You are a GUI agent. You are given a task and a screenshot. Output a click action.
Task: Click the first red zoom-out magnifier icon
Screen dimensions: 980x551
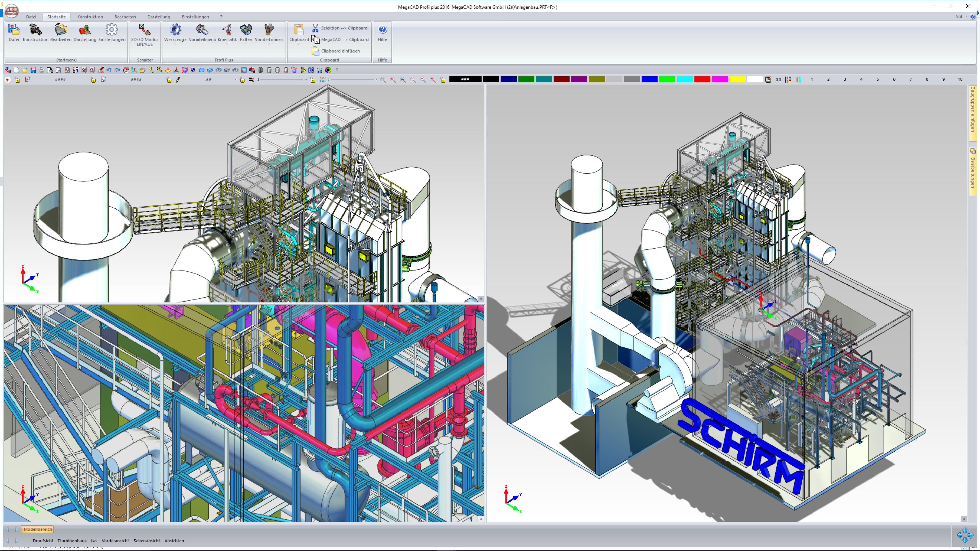383,80
